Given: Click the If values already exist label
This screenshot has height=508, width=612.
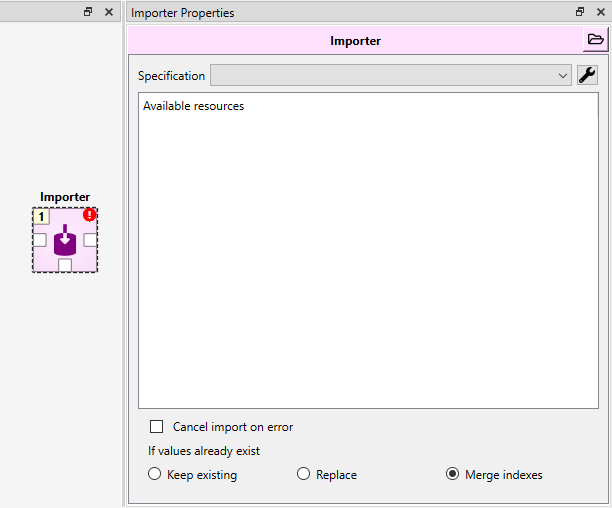Looking at the screenshot, I should pyautogui.click(x=204, y=451).
